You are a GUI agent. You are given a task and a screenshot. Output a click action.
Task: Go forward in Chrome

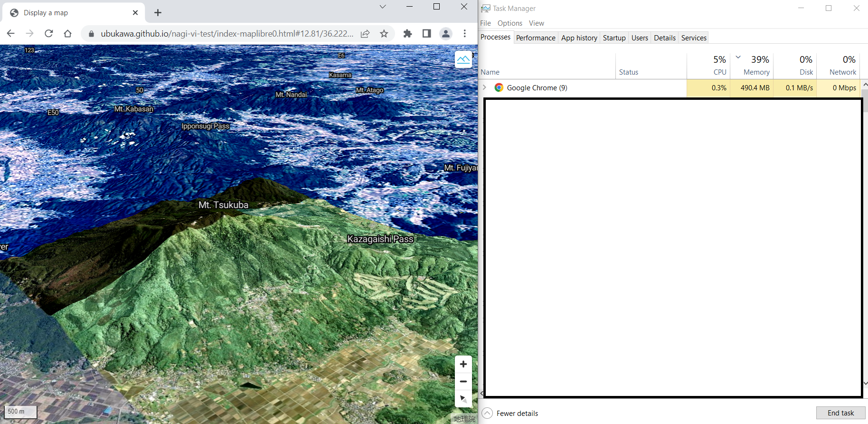(29, 33)
